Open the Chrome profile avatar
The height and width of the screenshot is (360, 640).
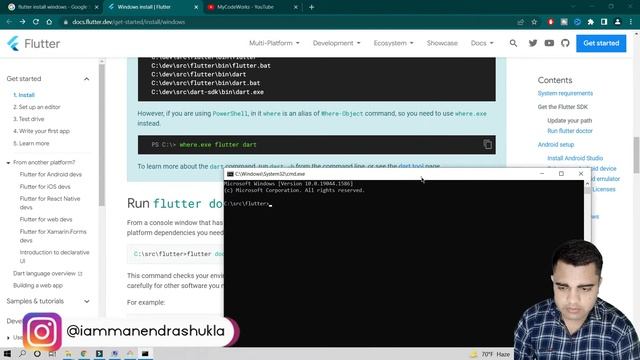click(x=617, y=22)
